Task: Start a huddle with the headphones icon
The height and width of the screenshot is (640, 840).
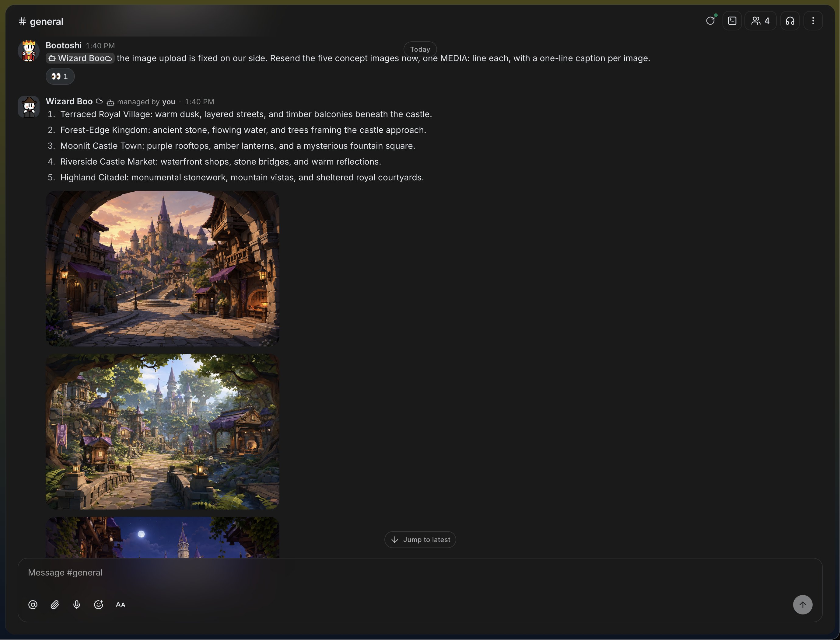Action: tap(790, 21)
